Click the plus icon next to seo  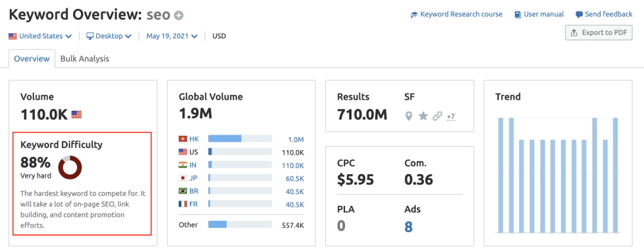(x=179, y=15)
